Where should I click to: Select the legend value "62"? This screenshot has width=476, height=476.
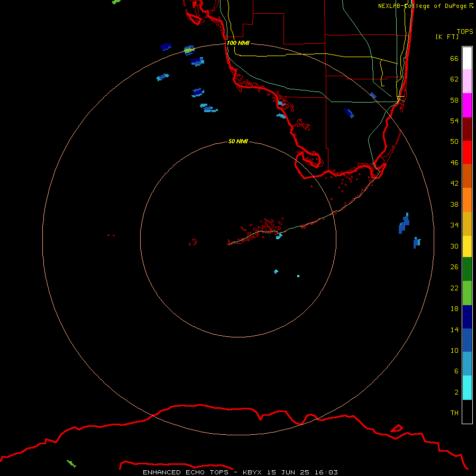coord(454,79)
